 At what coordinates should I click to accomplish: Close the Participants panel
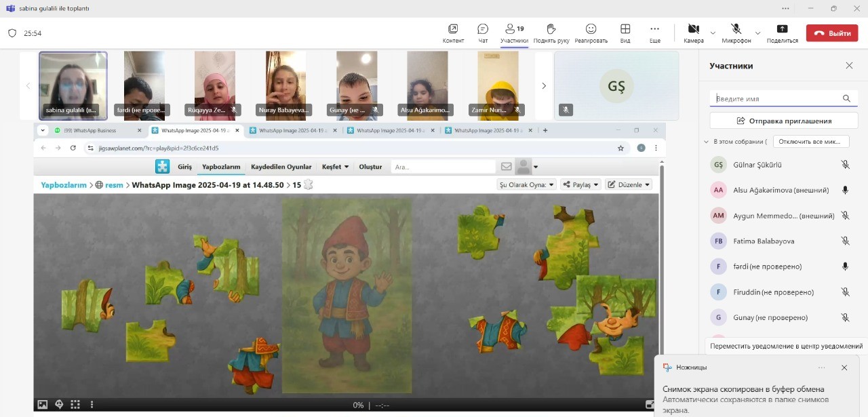(849, 66)
